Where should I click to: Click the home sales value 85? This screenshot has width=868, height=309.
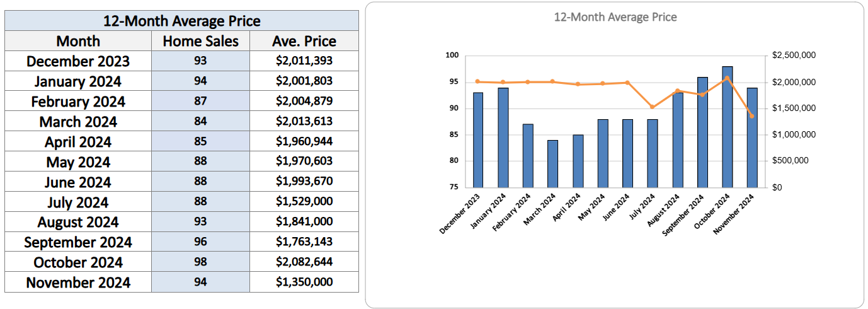point(200,142)
